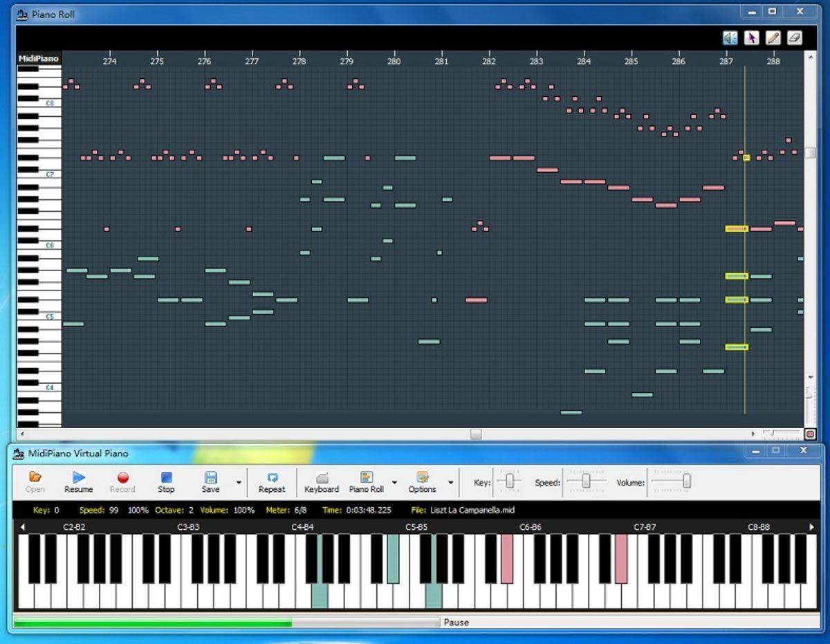Toggle the speaker sound icon in Piano Roll
Screen dimensions: 830x644
pos(730,38)
